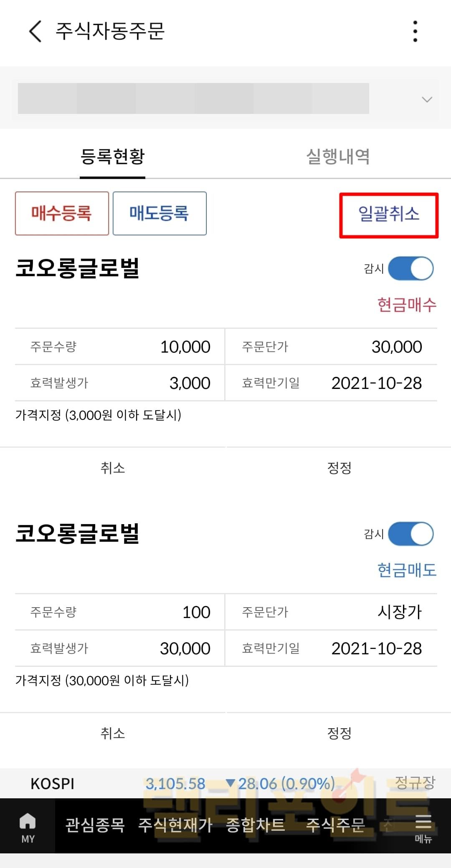Open 주식현재가 in the bottom bar
The width and height of the screenshot is (451, 868).
tap(175, 825)
